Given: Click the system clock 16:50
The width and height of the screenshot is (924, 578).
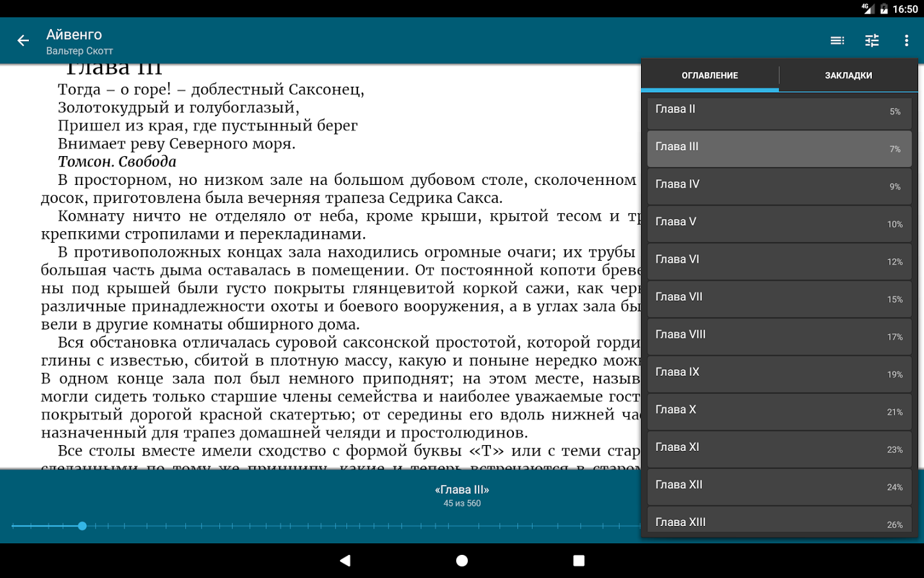Looking at the screenshot, I should click(x=905, y=9).
